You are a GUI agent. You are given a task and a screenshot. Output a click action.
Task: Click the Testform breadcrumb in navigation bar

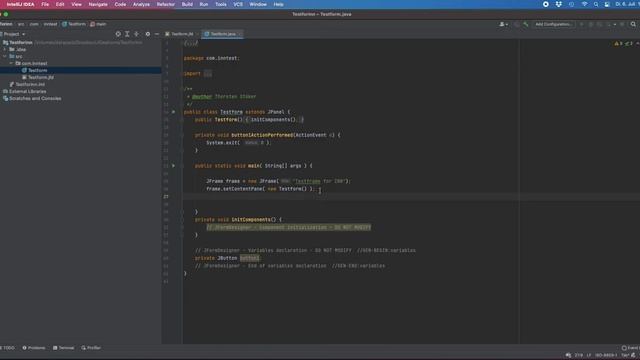[x=74, y=24]
